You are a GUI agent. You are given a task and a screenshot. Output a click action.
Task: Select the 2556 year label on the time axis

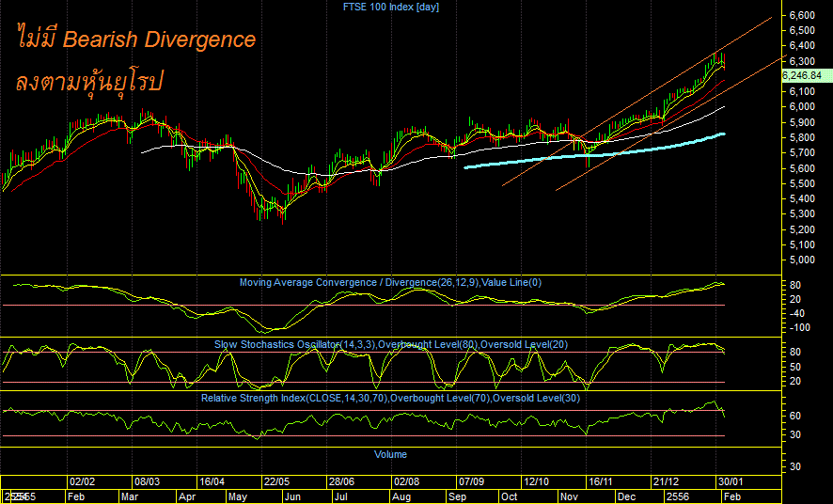(678, 497)
